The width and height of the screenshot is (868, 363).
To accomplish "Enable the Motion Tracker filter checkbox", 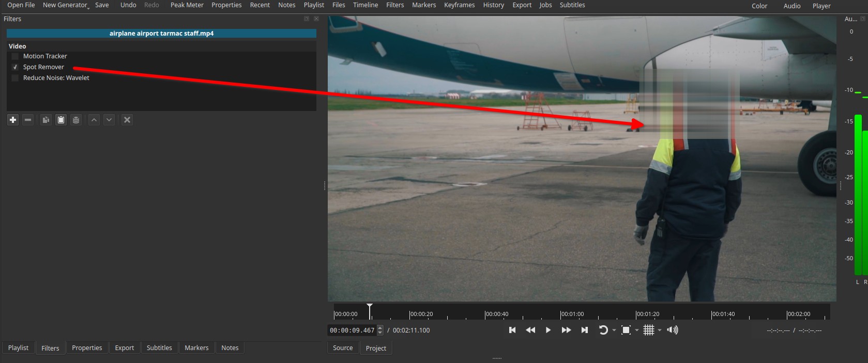I will 15,56.
